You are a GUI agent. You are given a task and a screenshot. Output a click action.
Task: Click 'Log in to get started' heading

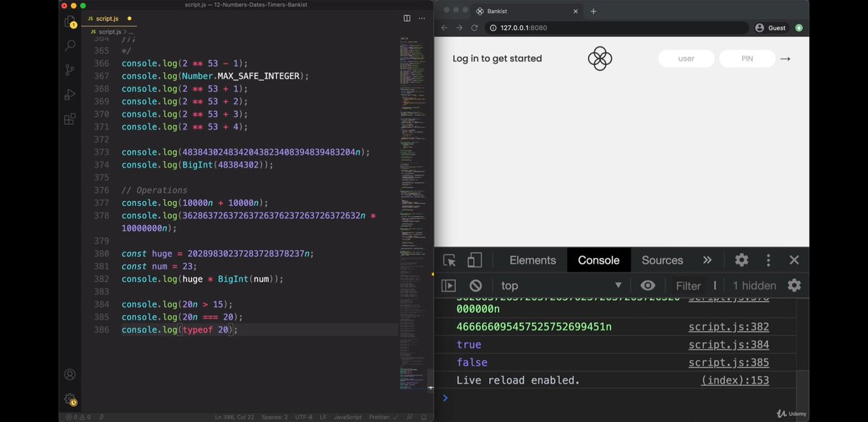point(497,59)
